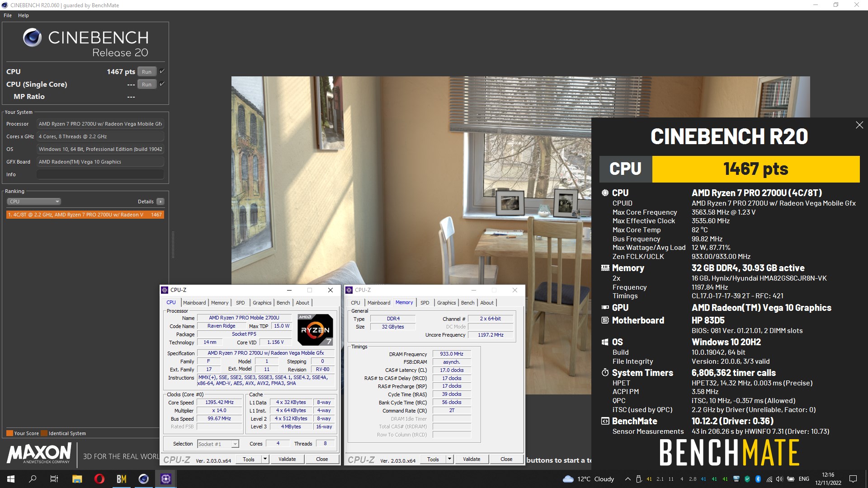868x488 pixels.
Task: Click the blue tray icon next to the shield
Action: click(x=736, y=479)
